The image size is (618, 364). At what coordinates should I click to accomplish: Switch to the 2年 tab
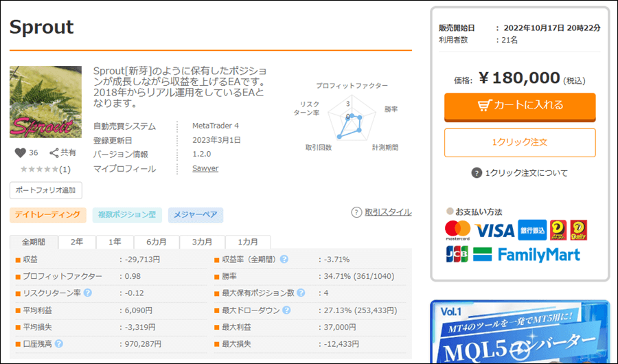coord(77,242)
